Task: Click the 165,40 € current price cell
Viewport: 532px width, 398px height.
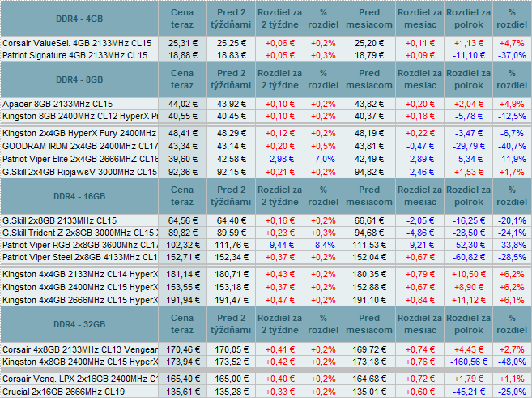Action: pos(182,379)
